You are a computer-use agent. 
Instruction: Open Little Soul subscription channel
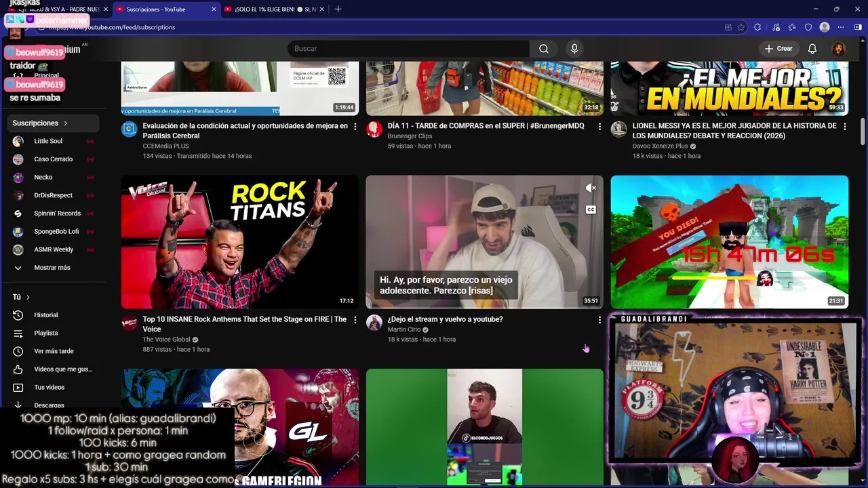(53, 141)
